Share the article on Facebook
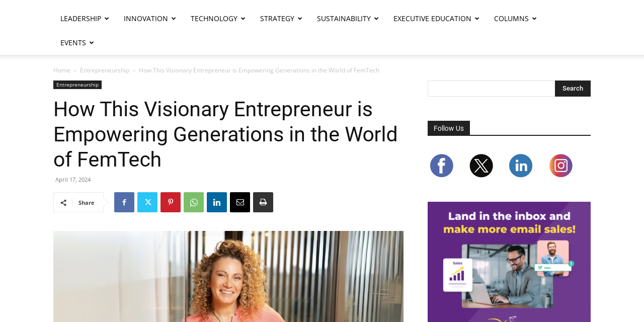Image resolution: width=644 pixels, height=322 pixels. (124, 202)
